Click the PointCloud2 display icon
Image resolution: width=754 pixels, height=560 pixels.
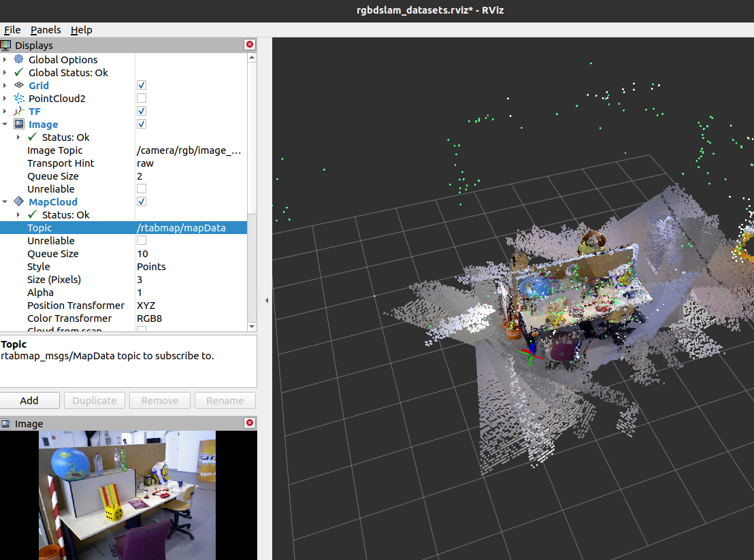point(19,98)
